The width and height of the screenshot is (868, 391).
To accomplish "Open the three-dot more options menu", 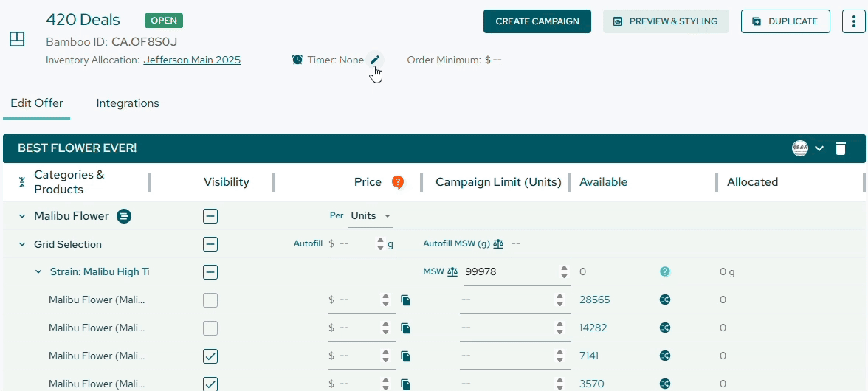I will (x=853, y=21).
